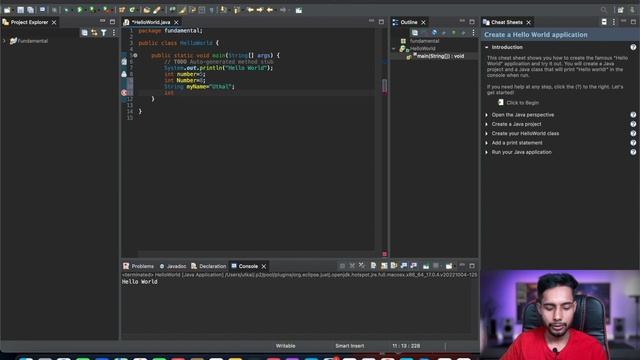Screen dimensions: 640x360
Task: Click the New file toolbar icon
Action: click(x=7, y=10)
